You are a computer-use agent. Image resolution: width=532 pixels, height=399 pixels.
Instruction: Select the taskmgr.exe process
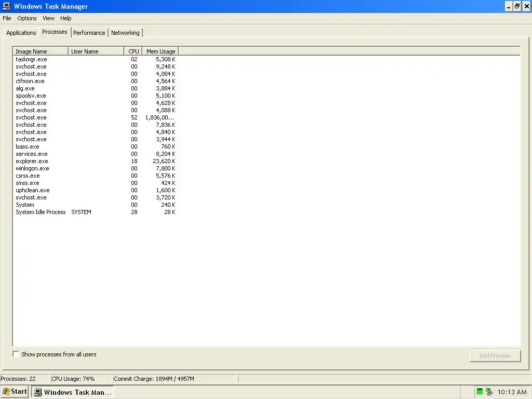click(96, 59)
